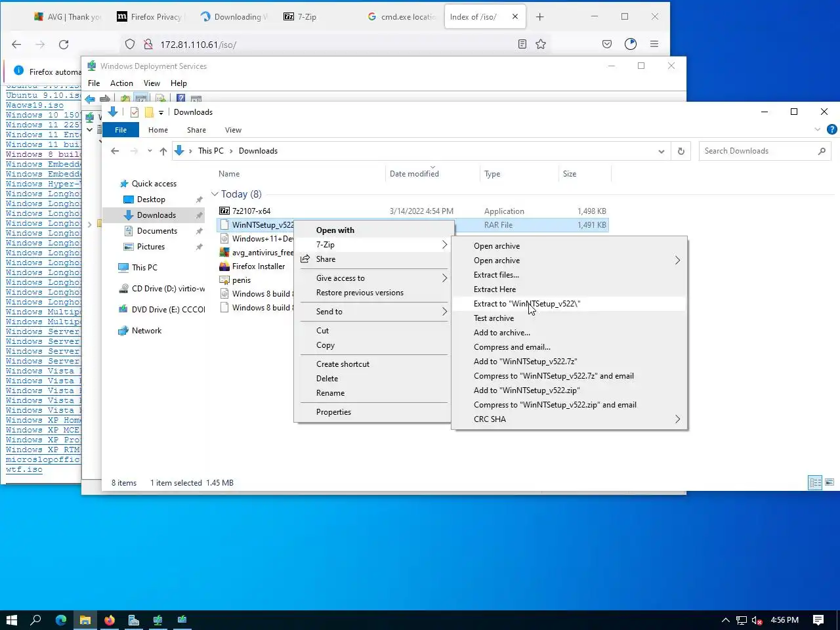840x630 pixels.
Task: Sort by Size column header
Action: [570, 174]
